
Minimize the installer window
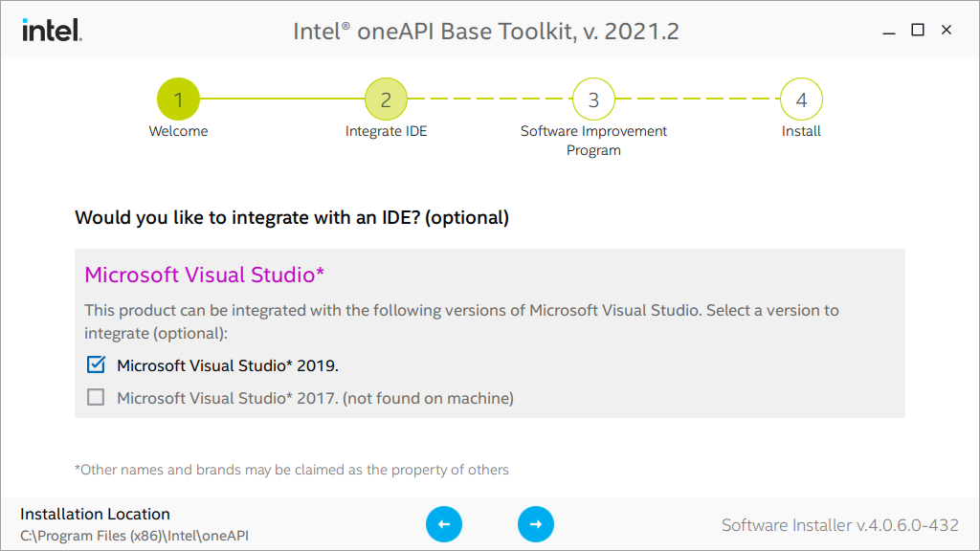point(889,31)
